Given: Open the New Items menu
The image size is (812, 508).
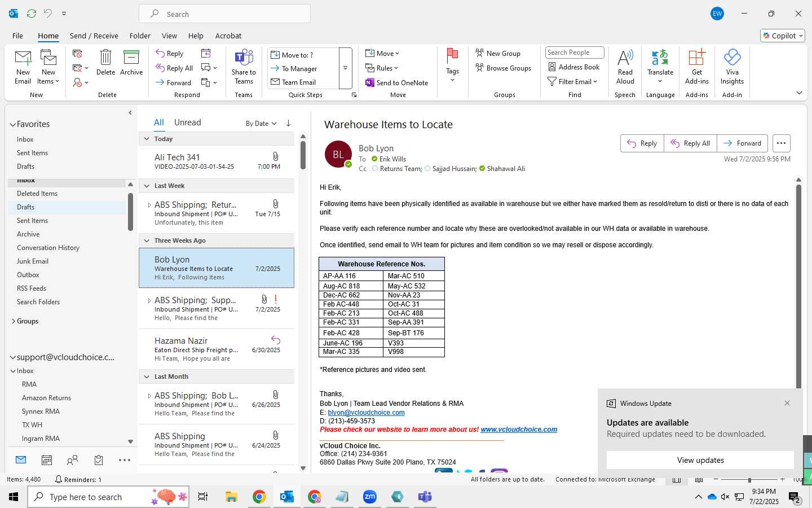Looking at the screenshot, I should click(x=48, y=67).
